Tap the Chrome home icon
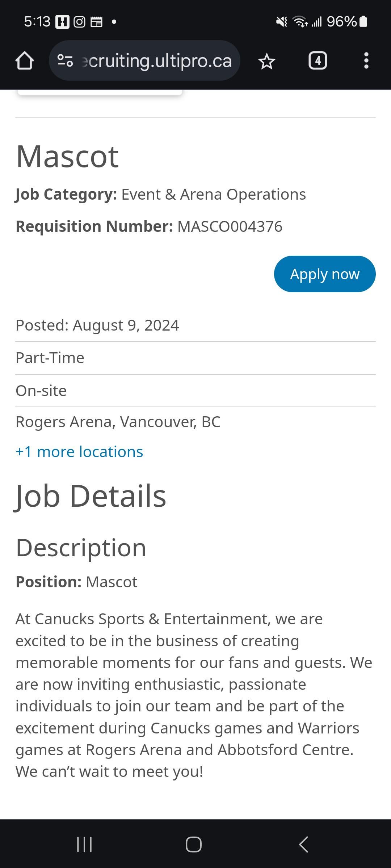 25,61
